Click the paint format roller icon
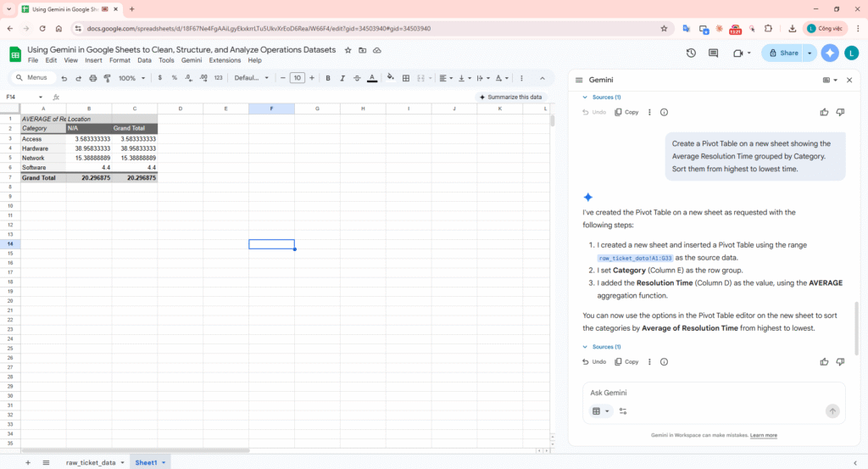Screen dimensions: 868x469 (107, 78)
